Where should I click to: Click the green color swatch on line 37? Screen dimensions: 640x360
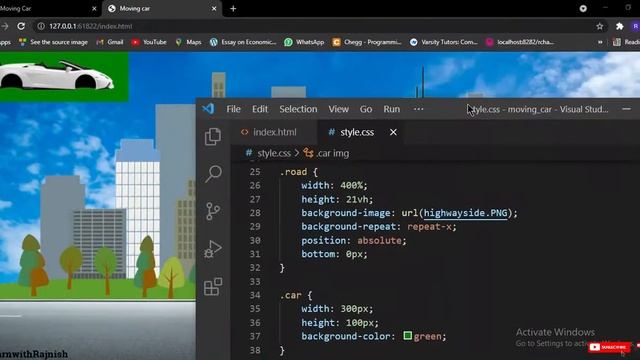coord(407,336)
